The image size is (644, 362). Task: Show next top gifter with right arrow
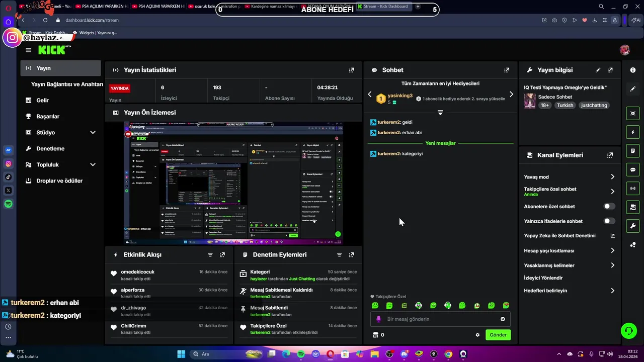511,94
